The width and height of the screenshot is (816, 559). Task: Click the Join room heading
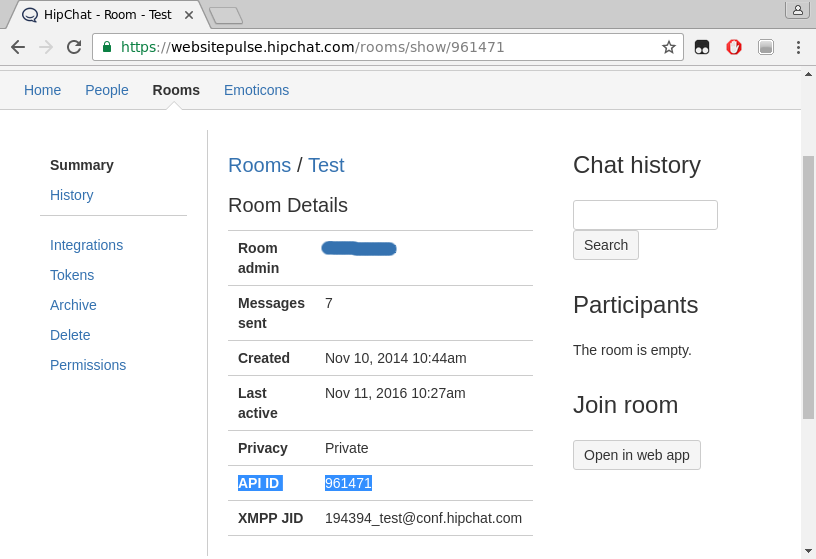tap(626, 405)
